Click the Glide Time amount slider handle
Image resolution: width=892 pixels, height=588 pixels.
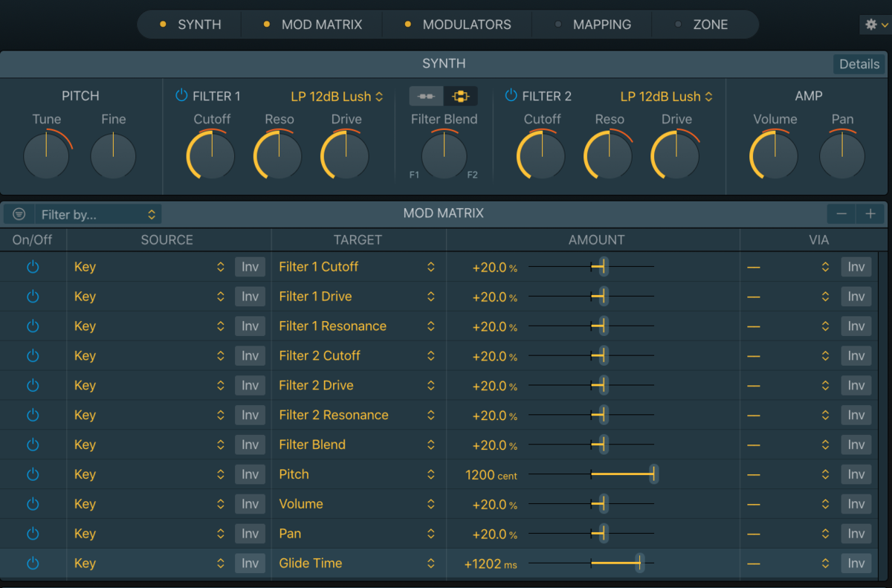pyautogui.click(x=640, y=563)
